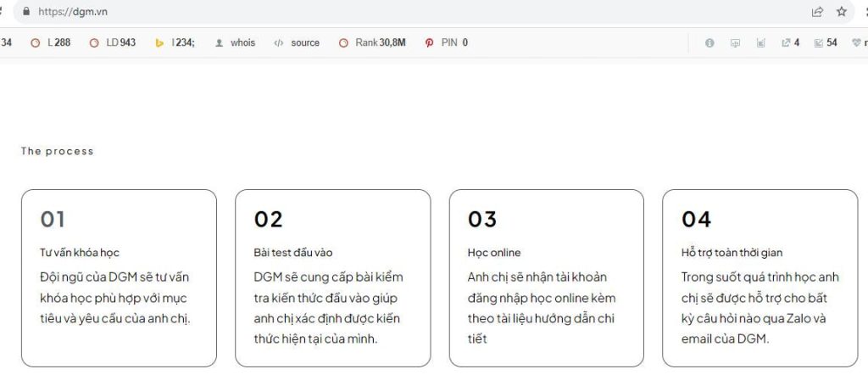Click the external links icon showing 4
Viewport: 868px width, 386px height.
790,42
